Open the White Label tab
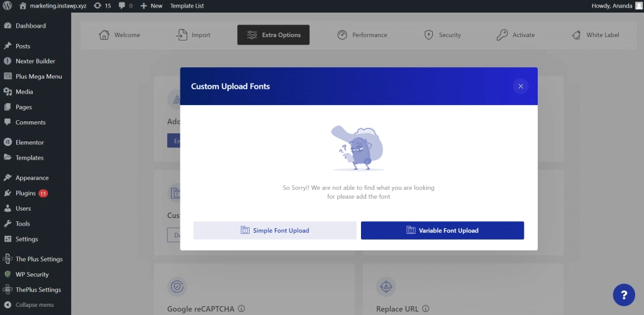This screenshot has height=315, width=644. pyautogui.click(x=594, y=35)
